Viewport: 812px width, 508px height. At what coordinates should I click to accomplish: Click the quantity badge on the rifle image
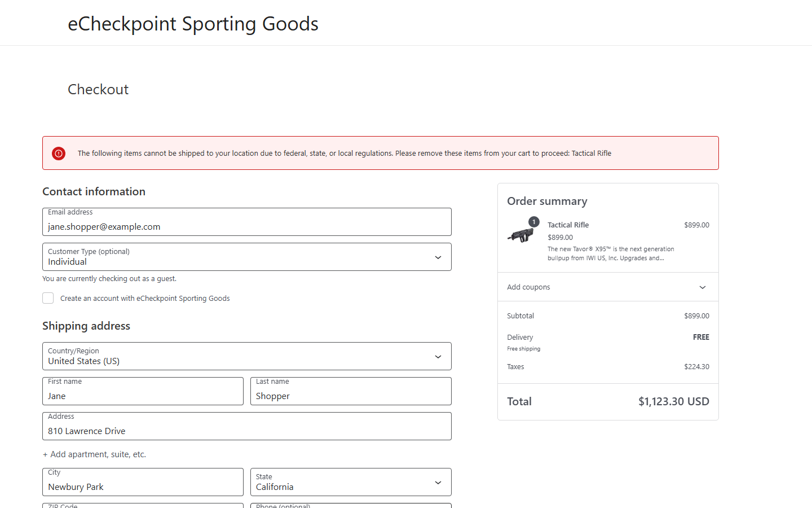[x=534, y=222]
